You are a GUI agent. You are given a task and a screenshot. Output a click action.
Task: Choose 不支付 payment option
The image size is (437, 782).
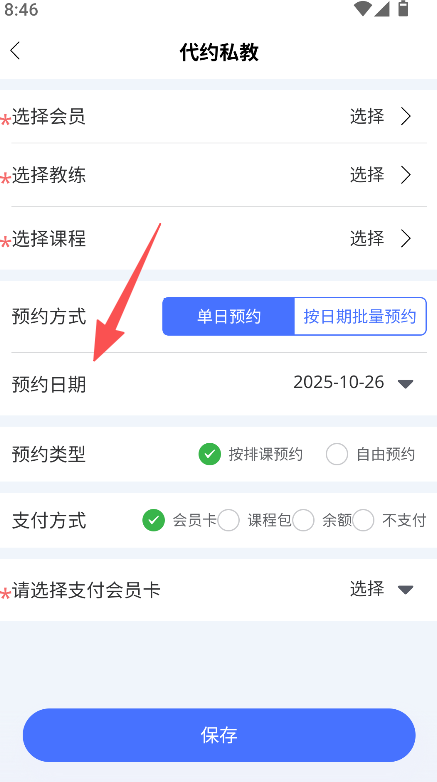[x=363, y=521]
